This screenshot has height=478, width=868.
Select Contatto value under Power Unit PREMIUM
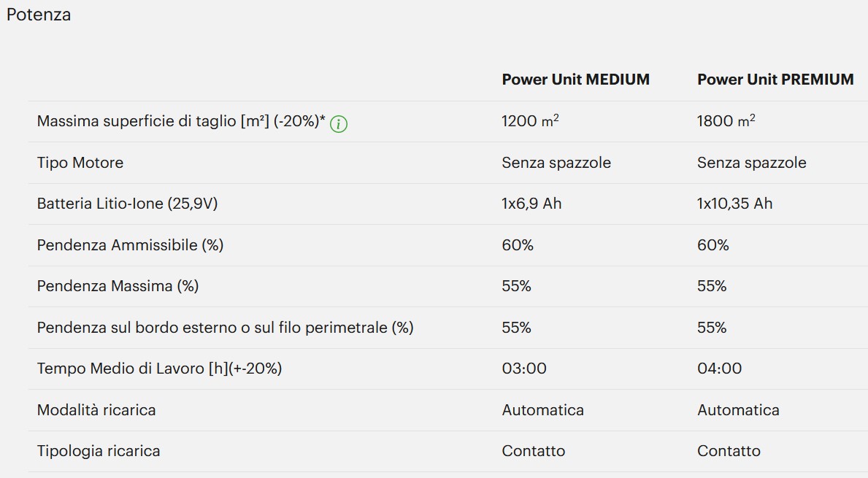click(x=729, y=451)
